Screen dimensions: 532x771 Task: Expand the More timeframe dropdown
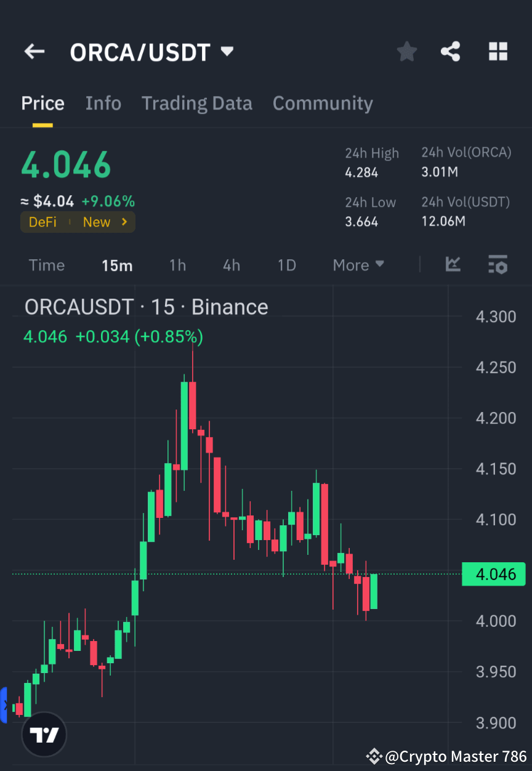click(358, 265)
